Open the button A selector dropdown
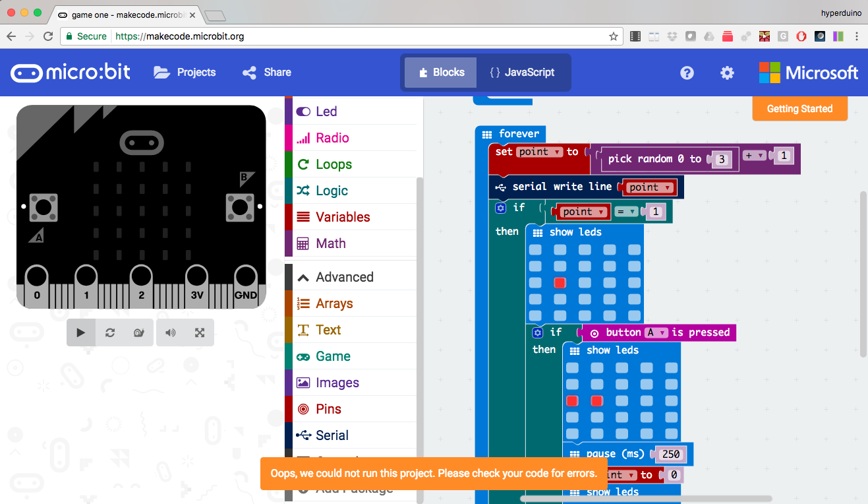This screenshot has height=504, width=868. coord(656,332)
